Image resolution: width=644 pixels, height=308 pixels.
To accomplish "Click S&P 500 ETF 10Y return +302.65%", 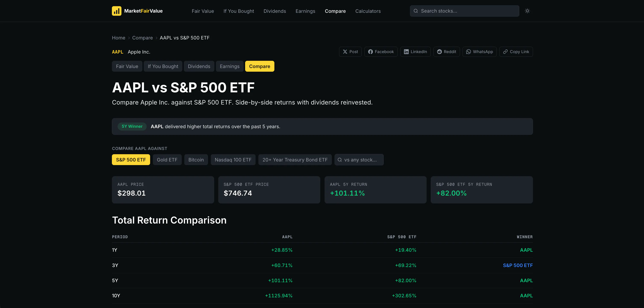I will (x=404, y=296).
